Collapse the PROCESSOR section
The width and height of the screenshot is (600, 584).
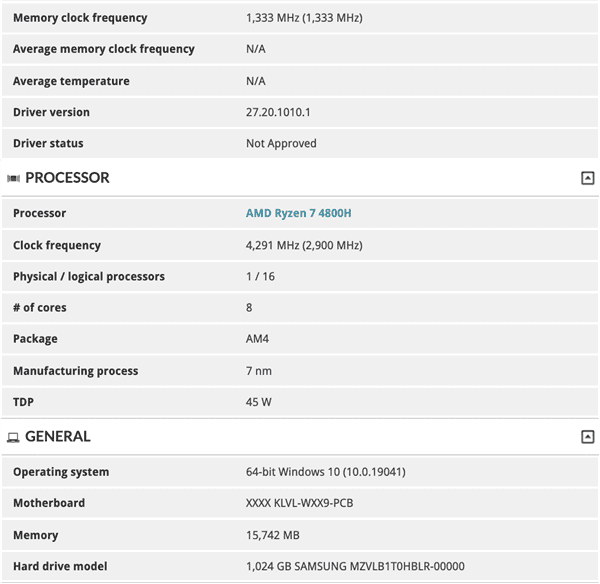[587, 178]
